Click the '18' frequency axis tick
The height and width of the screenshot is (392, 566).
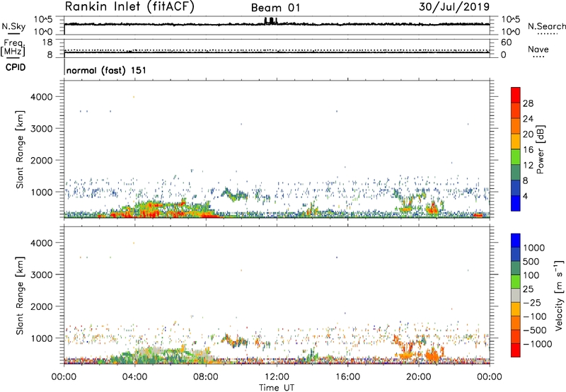47,42
